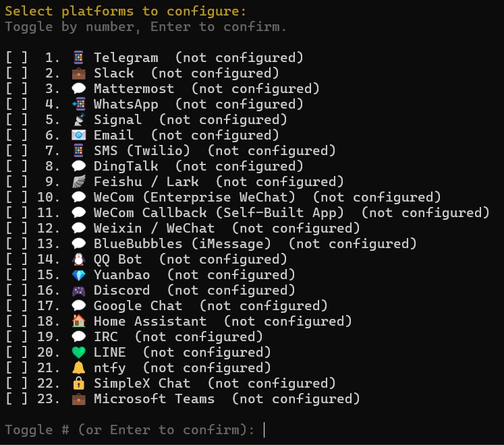Click the wing icon for Feishu / Lark
This screenshot has height=445, width=504.
click(78, 182)
